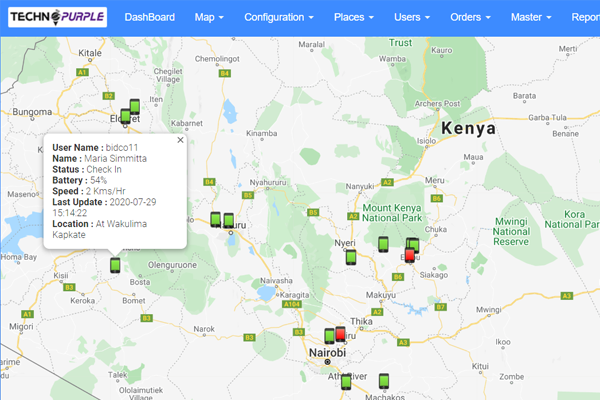The image size is (600, 400).
Task: Click the Kitale town label
Action: tap(90, 53)
